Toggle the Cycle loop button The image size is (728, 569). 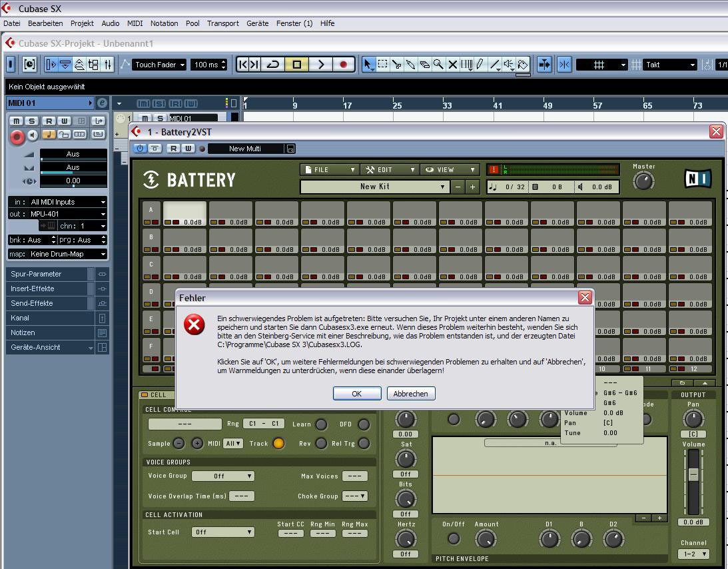273,65
